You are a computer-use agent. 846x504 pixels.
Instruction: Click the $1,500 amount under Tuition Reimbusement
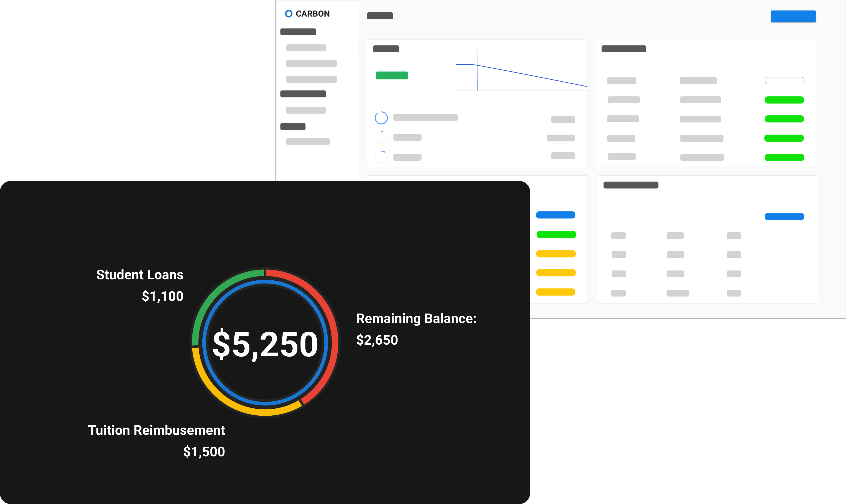click(204, 452)
